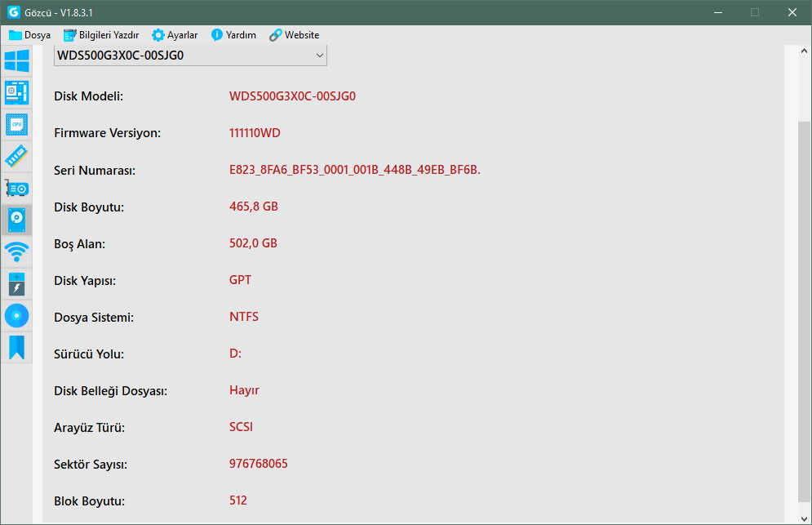Open the battery info section

coord(16,284)
